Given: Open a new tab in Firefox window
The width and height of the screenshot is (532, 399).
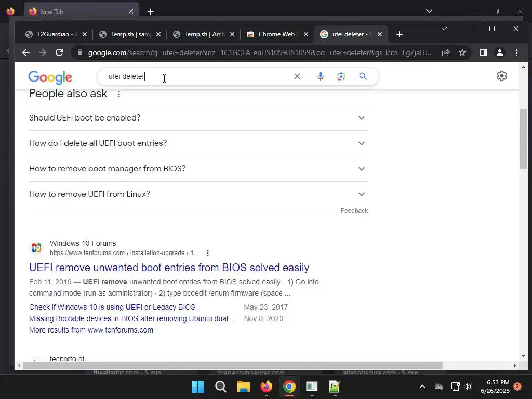Looking at the screenshot, I should click(x=150, y=11).
